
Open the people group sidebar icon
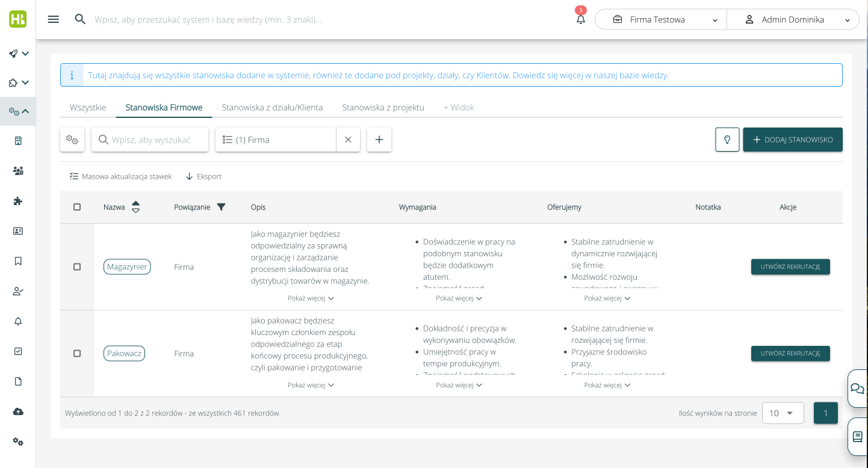(x=18, y=171)
